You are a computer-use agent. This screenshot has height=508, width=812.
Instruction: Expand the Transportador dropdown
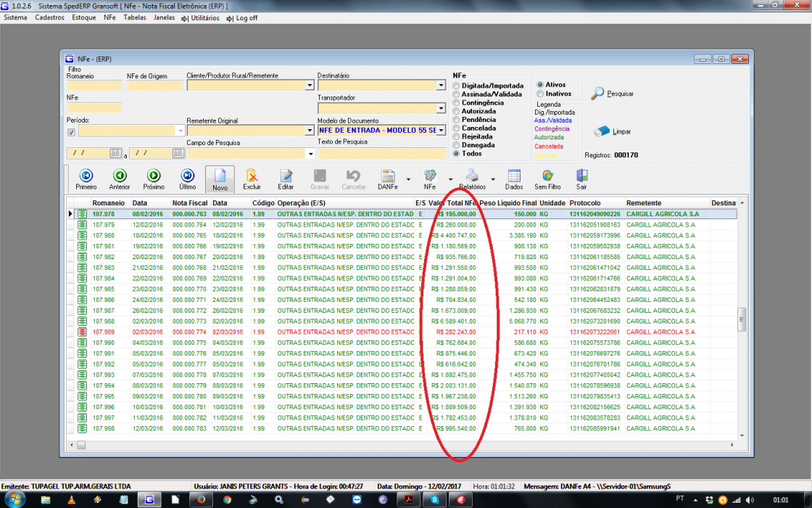441,108
